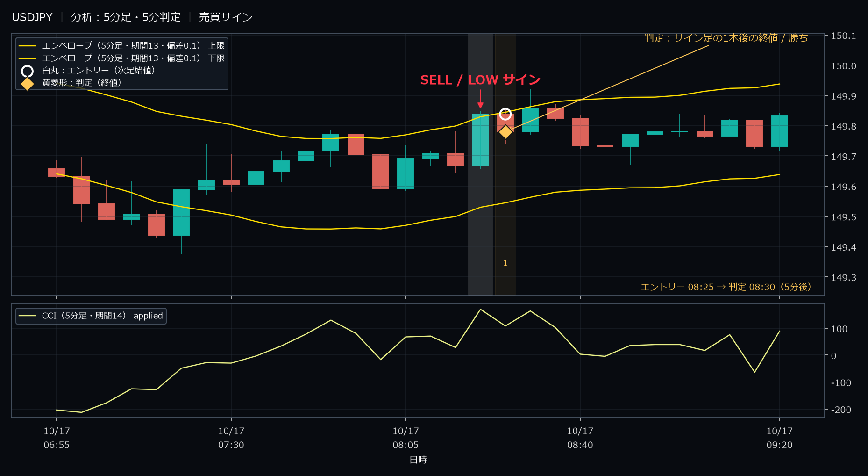This screenshot has height=476, width=868.
Task: Click the chart title USDJPY
Action: click(32, 17)
